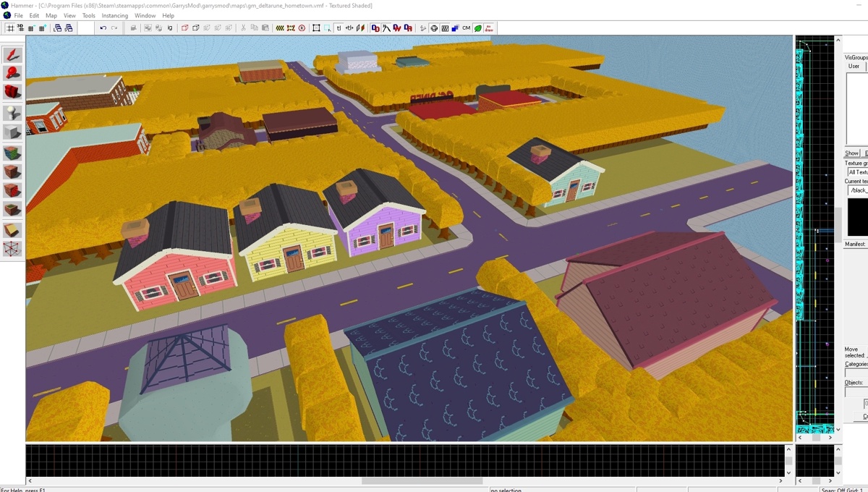Click the black current texture preview
The height and width of the screenshot is (492, 868).
pos(858,216)
